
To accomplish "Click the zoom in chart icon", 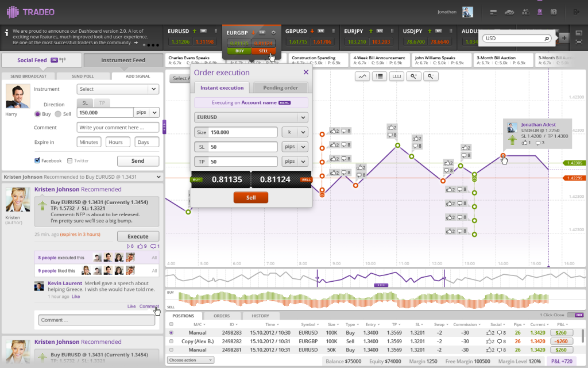I will tap(413, 76).
